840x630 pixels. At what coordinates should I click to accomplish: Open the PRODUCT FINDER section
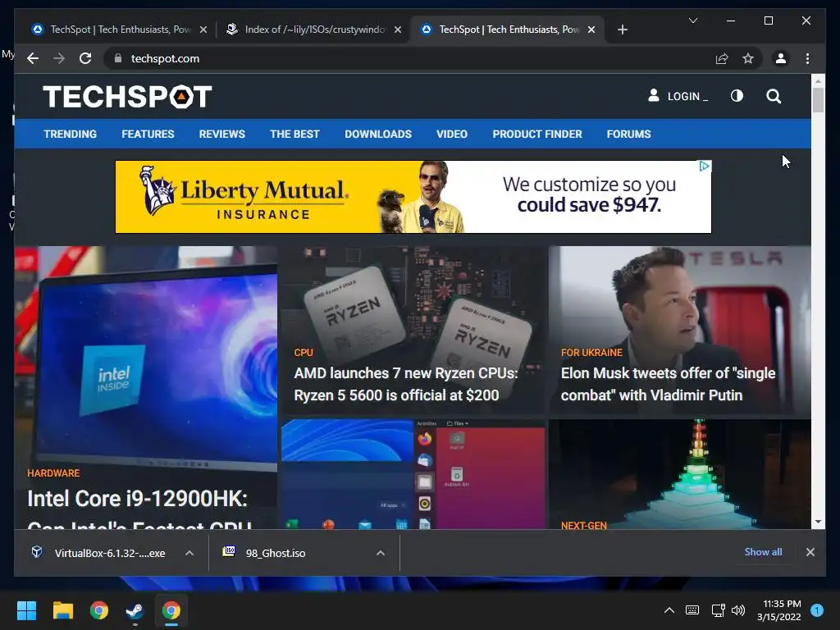[536, 134]
